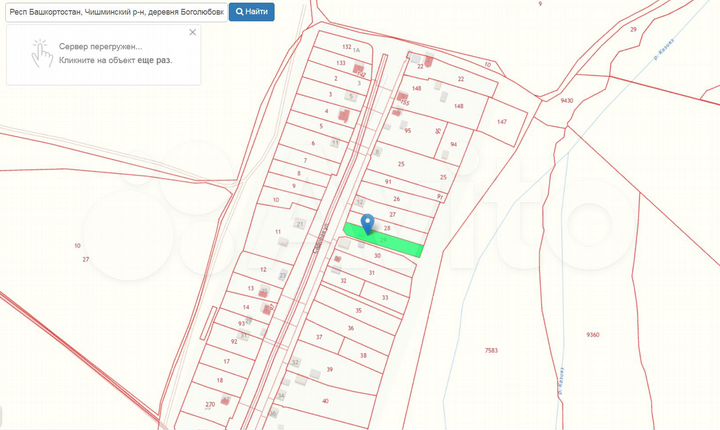Click the magnifier icon in Найти button
The image size is (720, 430).
[x=240, y=12]
